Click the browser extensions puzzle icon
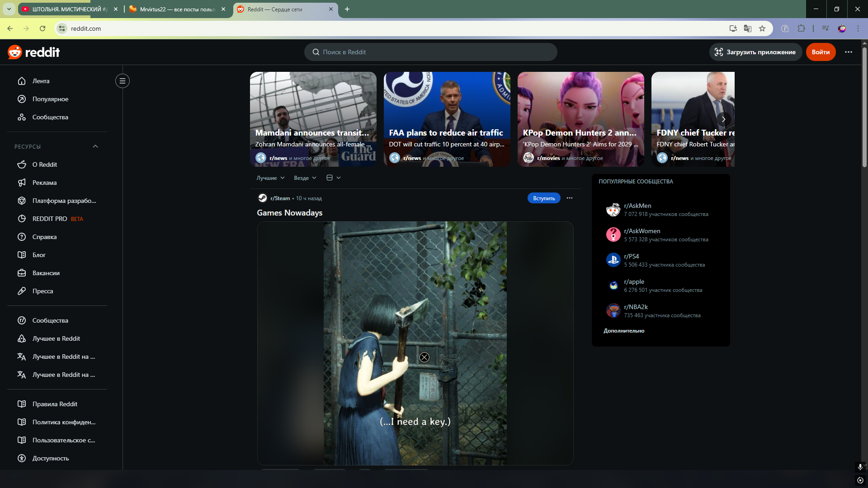The image size is (868, 488). (801, 28)
